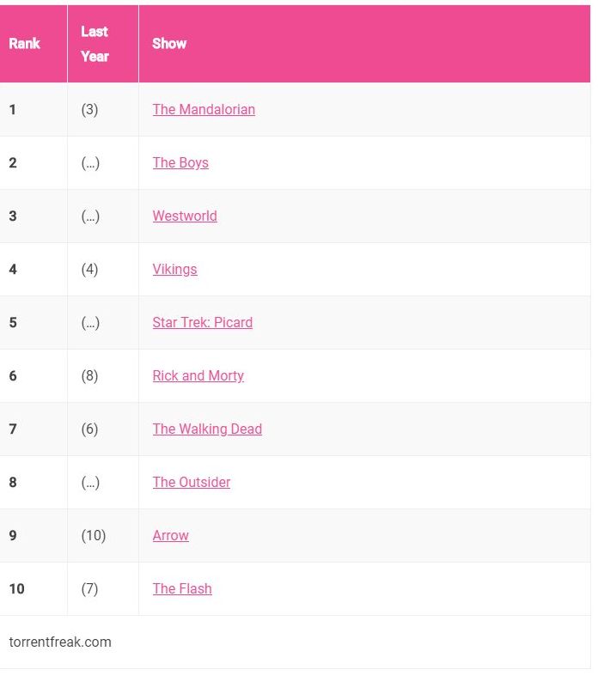Click the Rick and Morty link
The width and height of the screenshot is (598, 700).
tap(198, 375)
